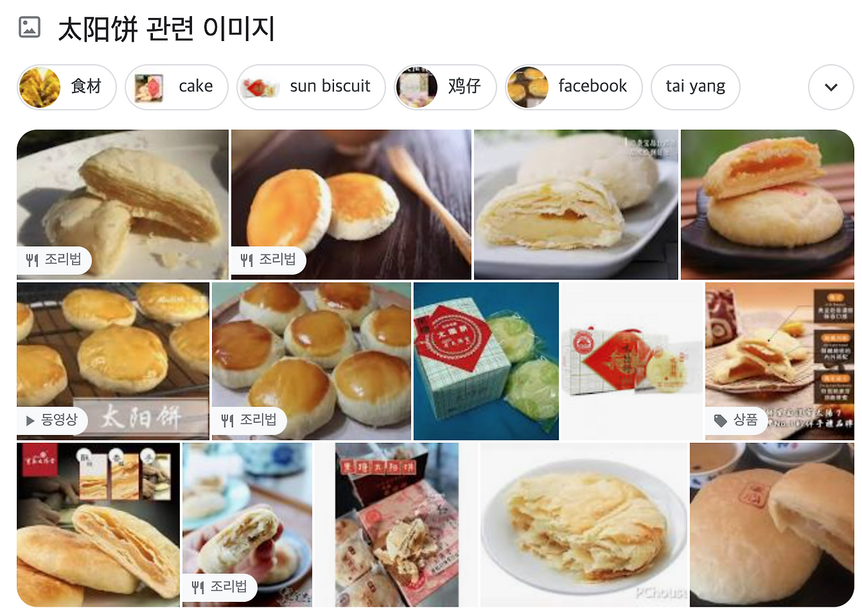Open the stacked pastry on dark plate
This screenshot has height=616, width=862.
click(x=767, y=204)
